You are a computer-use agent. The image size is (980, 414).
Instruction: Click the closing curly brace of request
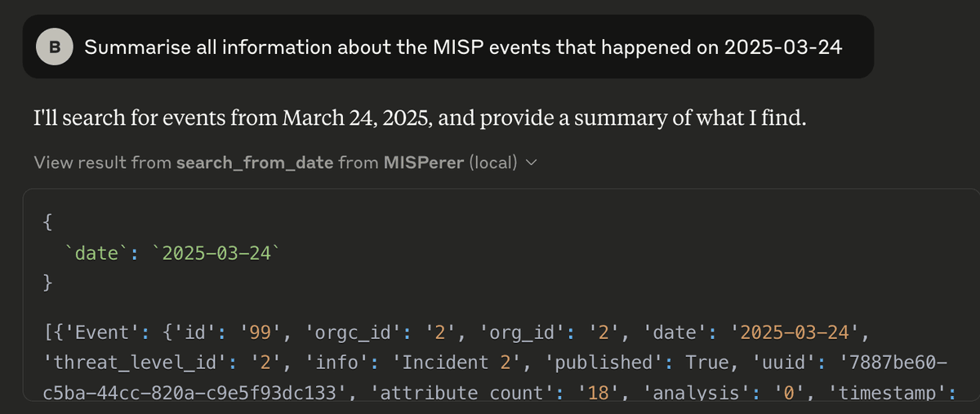[x=46, y=283]
